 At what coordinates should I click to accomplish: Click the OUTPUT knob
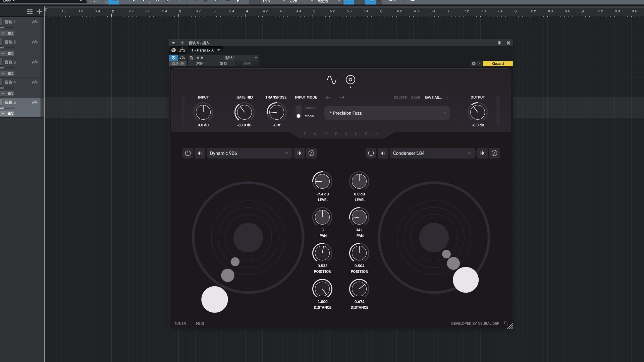[477, 112]
